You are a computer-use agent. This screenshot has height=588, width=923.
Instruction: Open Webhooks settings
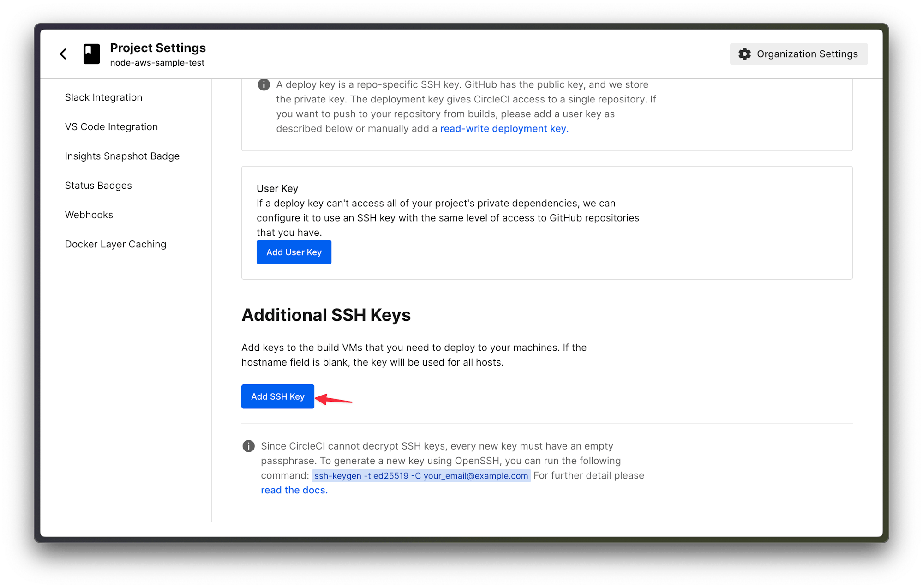pyautogui.click(x=89, y=215)
